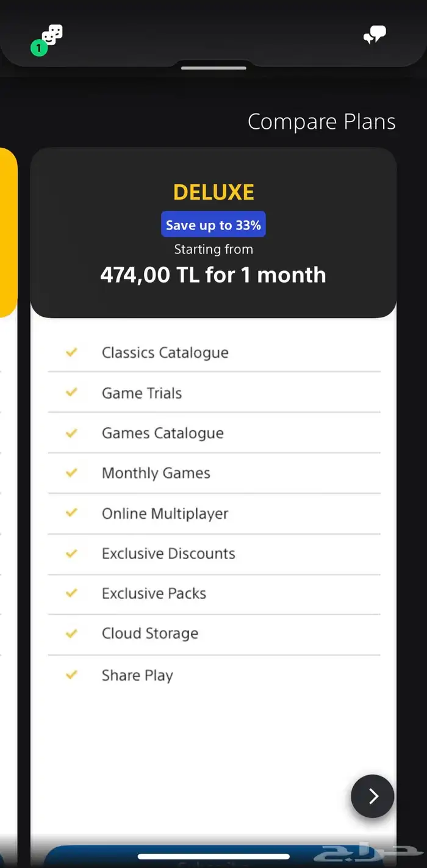Tap the blue button at screen bottom

[x=213, y=856]
